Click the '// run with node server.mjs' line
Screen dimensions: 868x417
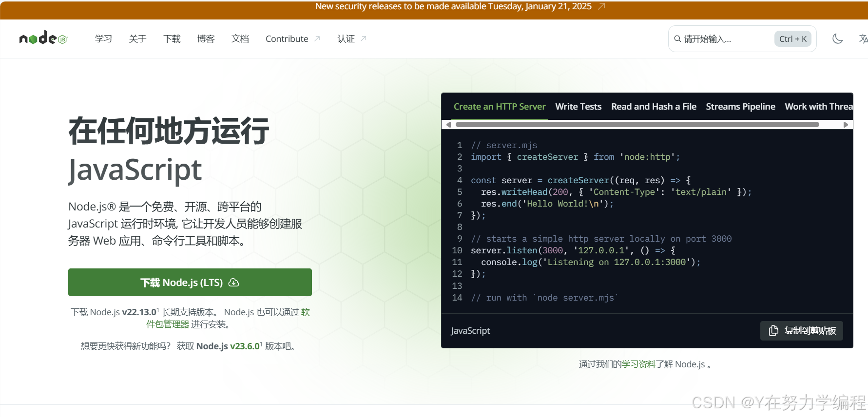point(544,298)
